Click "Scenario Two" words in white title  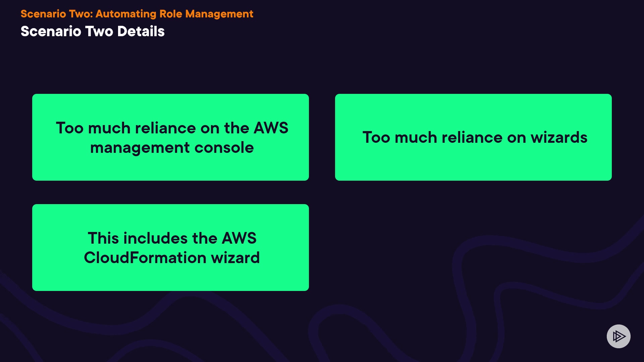[x=67, y=31]
